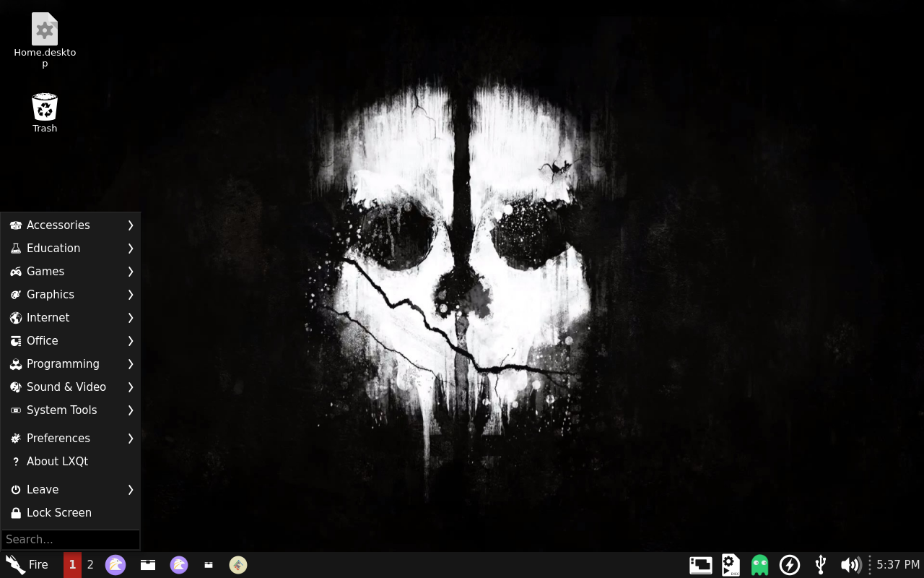Click the small drawer icon in the taskbar
Screen dimensions: 924x578
(209, 565)
